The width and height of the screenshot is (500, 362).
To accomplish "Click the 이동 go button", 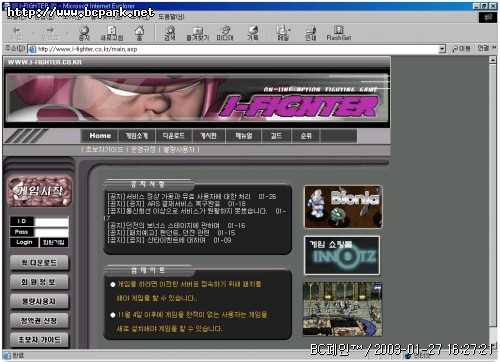I will click(x=461, y=49).
